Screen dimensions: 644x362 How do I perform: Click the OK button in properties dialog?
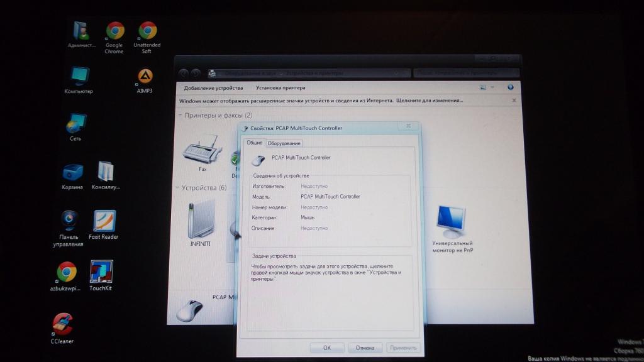coord(327,348)
